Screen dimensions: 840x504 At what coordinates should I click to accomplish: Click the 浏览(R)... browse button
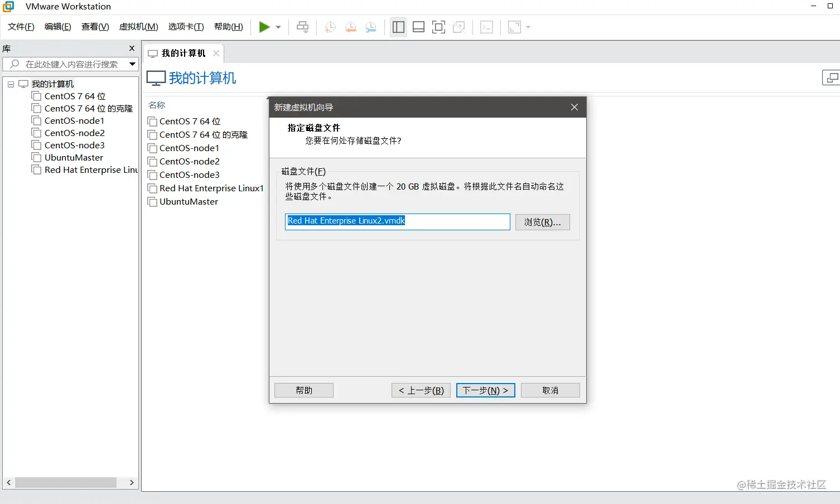[x=543, y=222]
